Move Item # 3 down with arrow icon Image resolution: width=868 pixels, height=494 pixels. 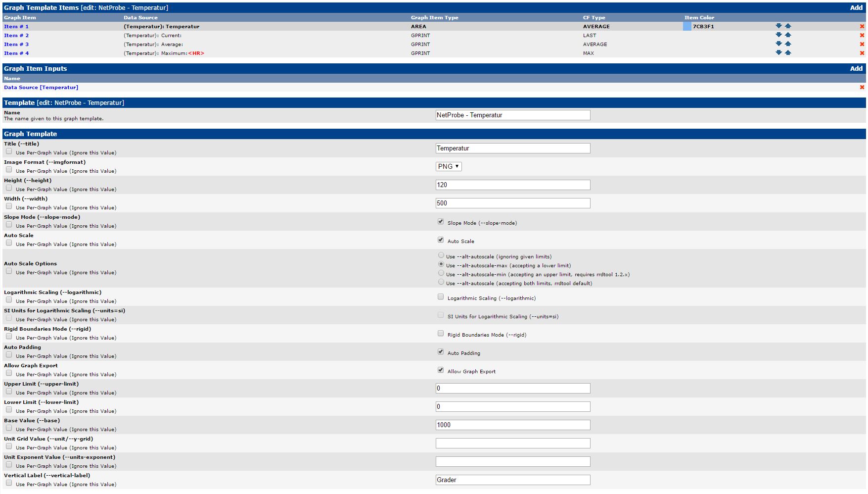[778, 44]
